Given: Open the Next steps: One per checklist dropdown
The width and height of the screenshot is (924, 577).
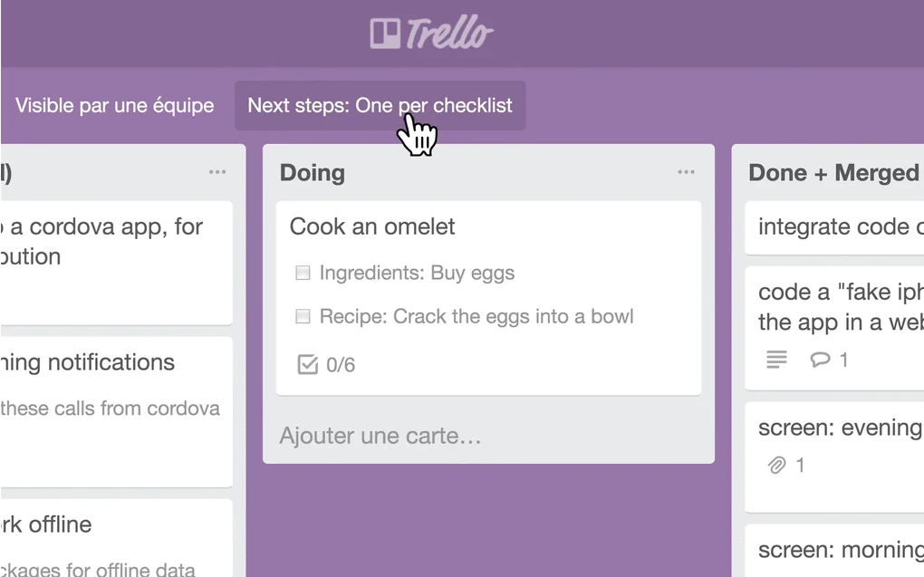Looking at the screenshot, I should 380,105.
